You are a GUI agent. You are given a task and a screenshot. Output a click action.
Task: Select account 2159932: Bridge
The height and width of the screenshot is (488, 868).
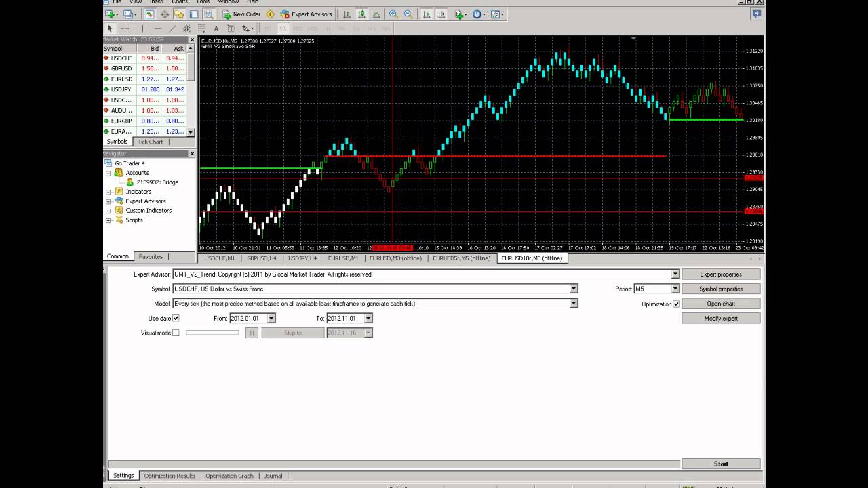(157, 182)
